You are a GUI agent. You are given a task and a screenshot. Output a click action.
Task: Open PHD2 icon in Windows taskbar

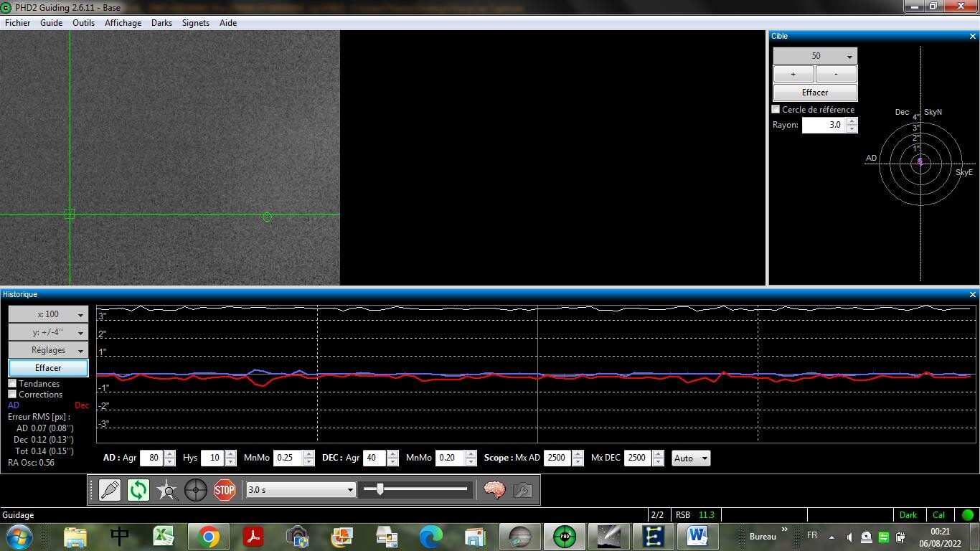564,536
